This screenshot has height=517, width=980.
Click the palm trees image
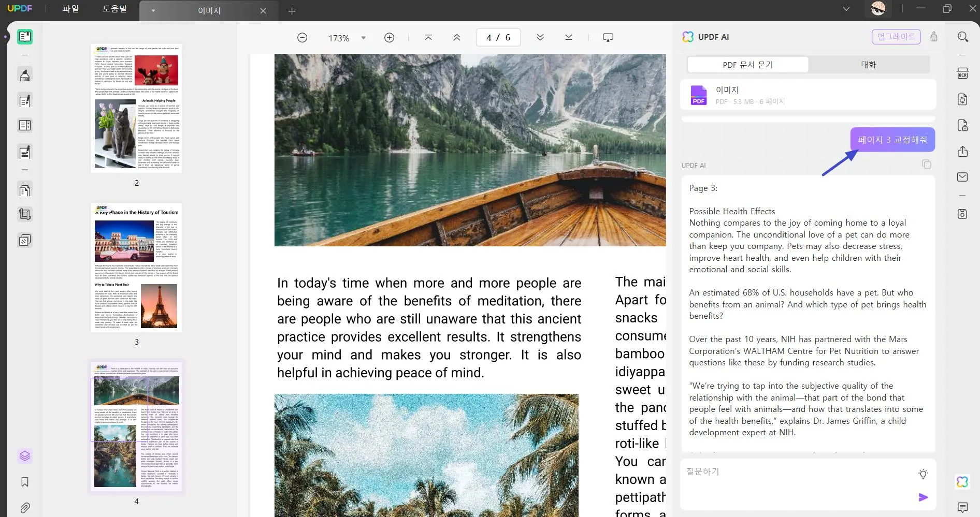coord(426,455)
